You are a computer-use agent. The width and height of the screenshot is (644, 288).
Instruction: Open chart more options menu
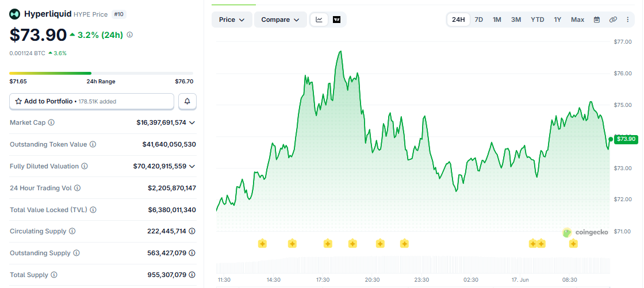coord(627,20)
